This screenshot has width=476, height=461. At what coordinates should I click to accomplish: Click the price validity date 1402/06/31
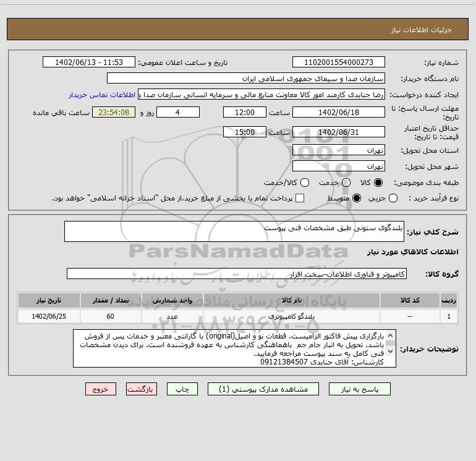pyautogui.click(x=339, y=132)
